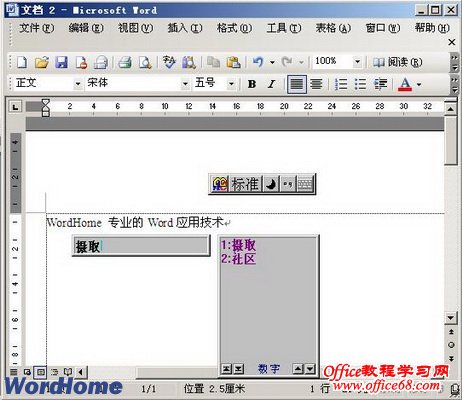462x400 pixels.
Task: Click the vertical scrollbar thumb
Action: pyautogui.click(x=451, y=140)
